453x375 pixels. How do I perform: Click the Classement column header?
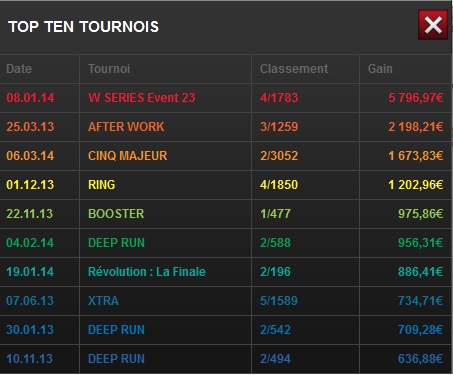pyautogui.click(x=294, y=69)
